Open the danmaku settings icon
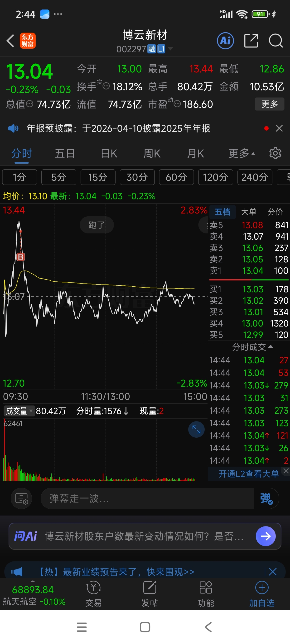Viewport: 290px width, 644px height. pos(22,498)
